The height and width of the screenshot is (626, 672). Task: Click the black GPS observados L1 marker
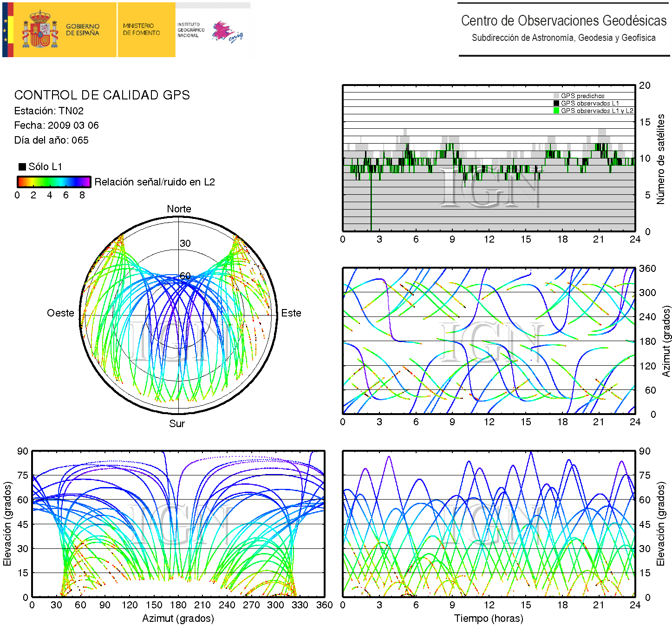pos(556,103)
